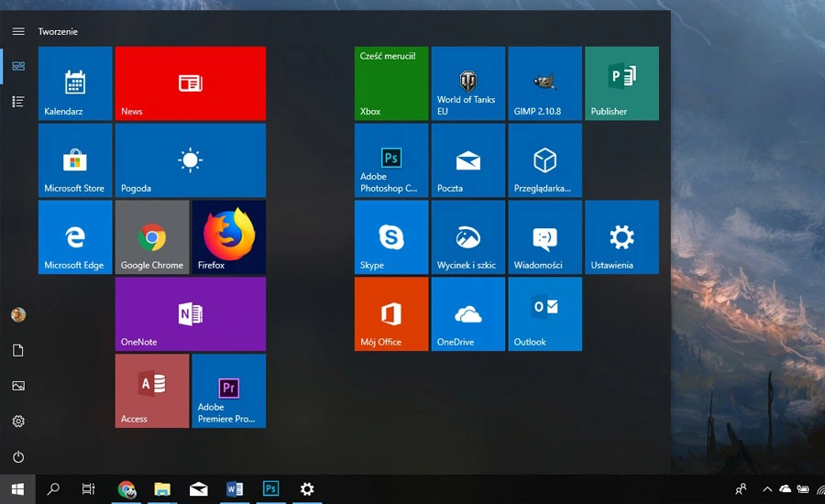825x504 pixels.
Task: Open the Outlook tile
Action: 545,314
